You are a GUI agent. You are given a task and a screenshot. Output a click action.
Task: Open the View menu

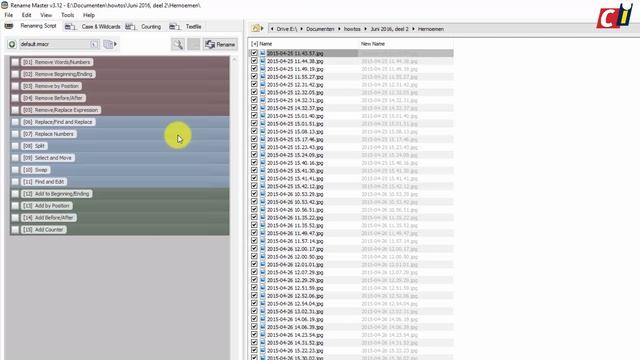click(46, 15)
